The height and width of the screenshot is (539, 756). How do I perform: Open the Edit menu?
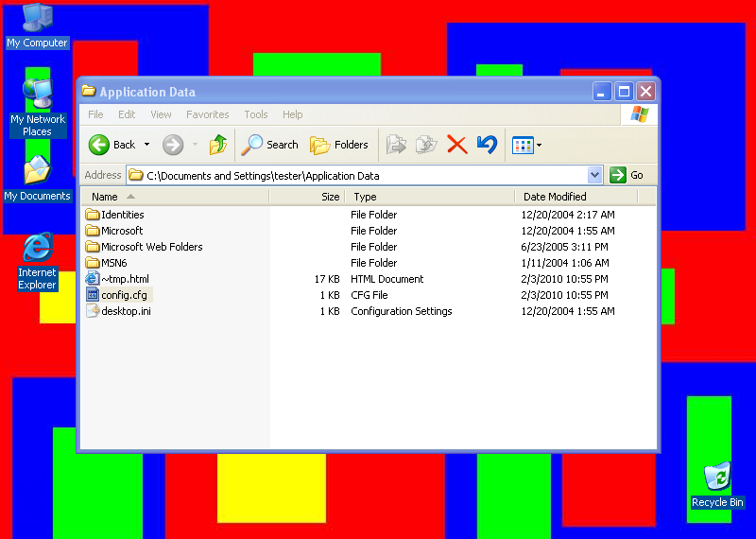coord(127,114)
